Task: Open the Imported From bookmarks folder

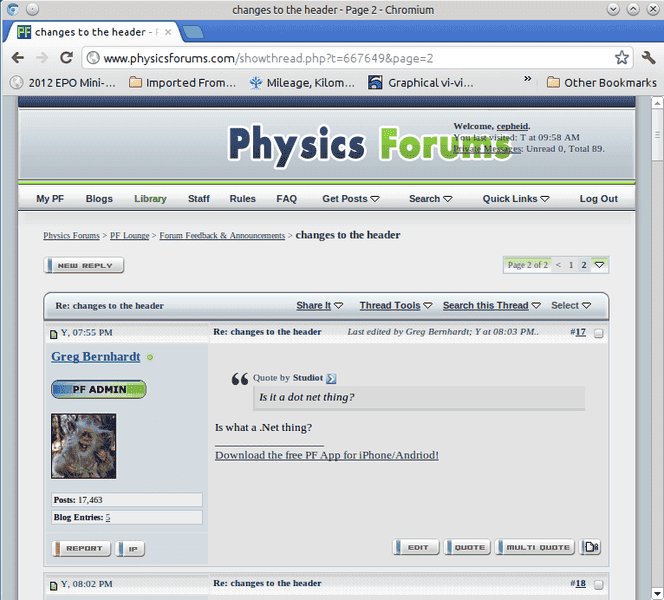Action: coord(182,83)
